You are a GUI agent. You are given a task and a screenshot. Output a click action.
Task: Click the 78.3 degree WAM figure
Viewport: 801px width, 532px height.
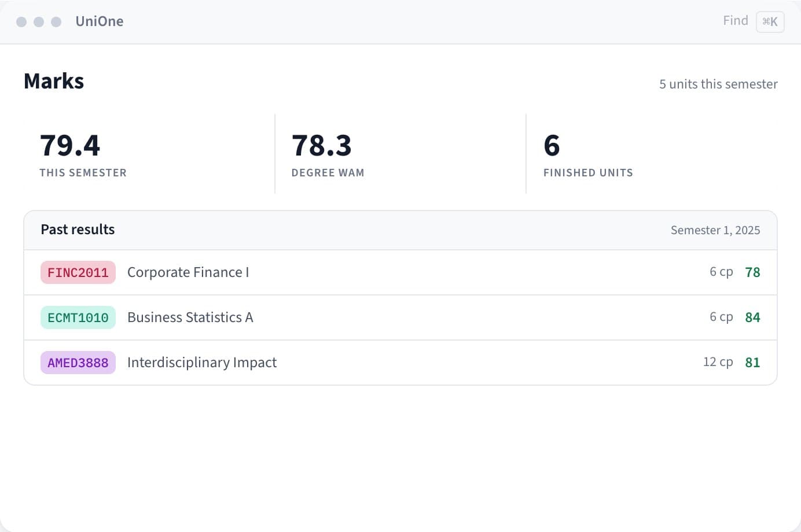pyautogui.click(x=322, y=145)
